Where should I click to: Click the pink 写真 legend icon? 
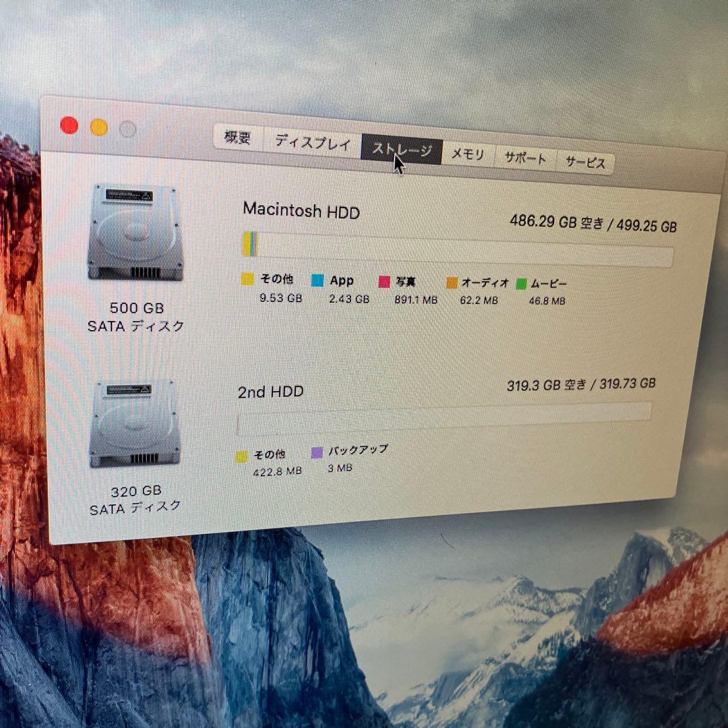click(386, 280)
